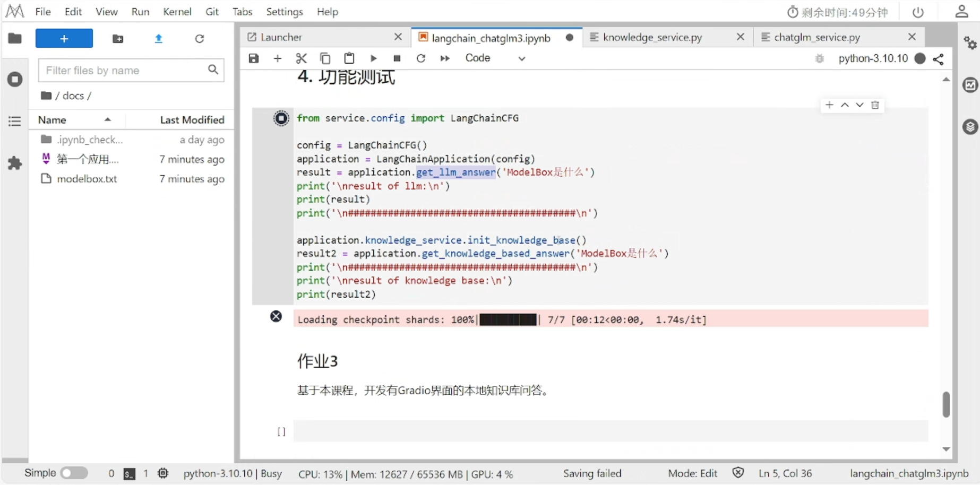Open the cell type Code dropdown

pyautogui.click(x=495, y=58)
